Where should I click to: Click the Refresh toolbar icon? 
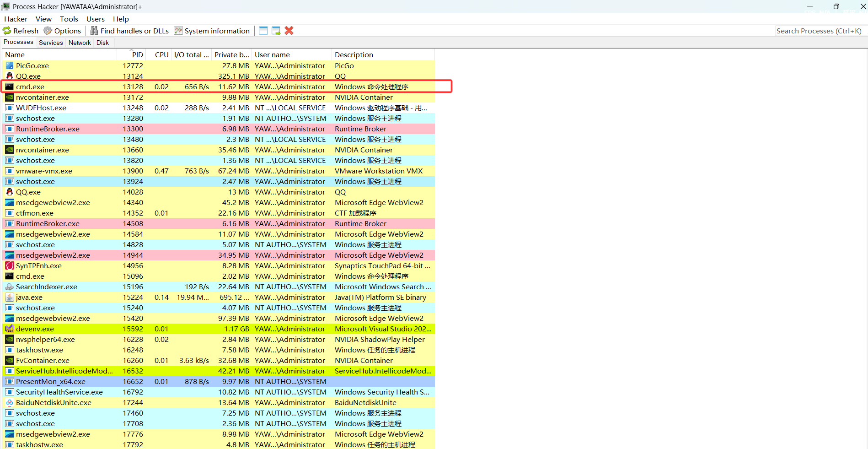point(7,31)
